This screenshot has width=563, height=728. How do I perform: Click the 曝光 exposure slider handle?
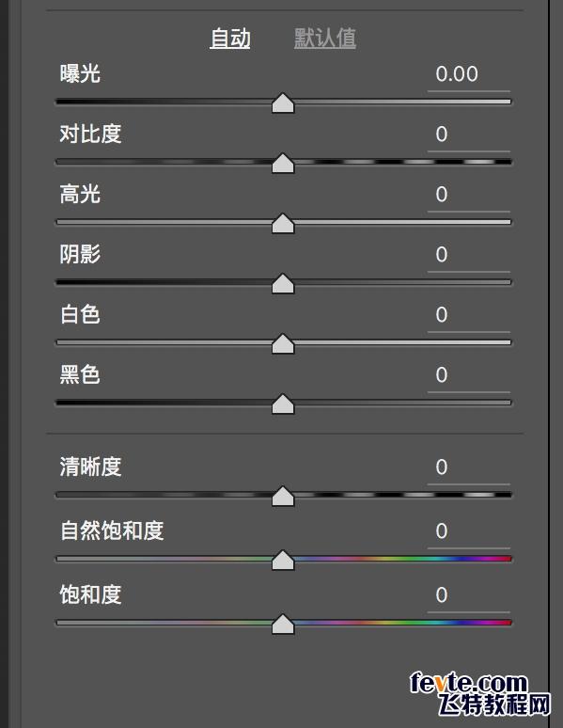coord(283,103)
